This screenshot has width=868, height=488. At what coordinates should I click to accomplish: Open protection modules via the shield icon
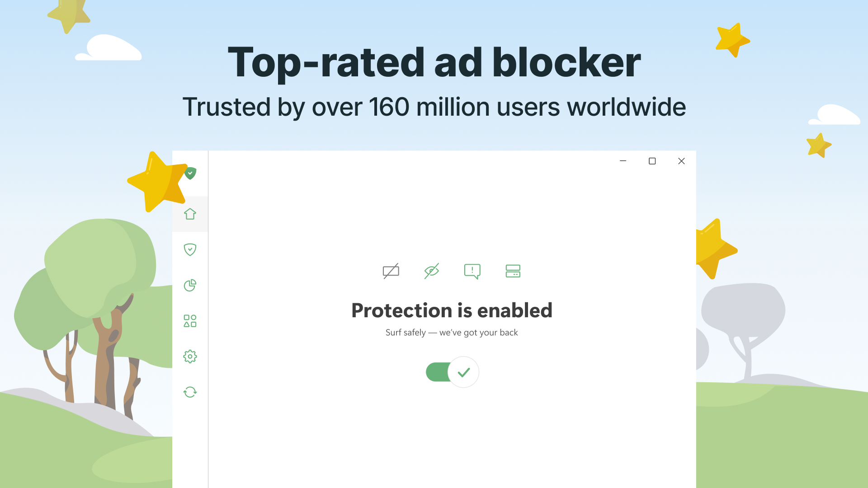(x=190, y=249)
